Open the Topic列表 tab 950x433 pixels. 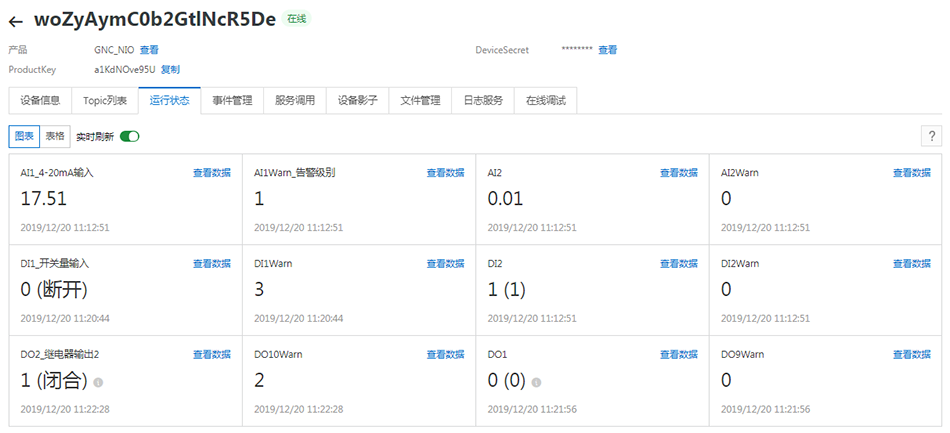coord(105,100)
